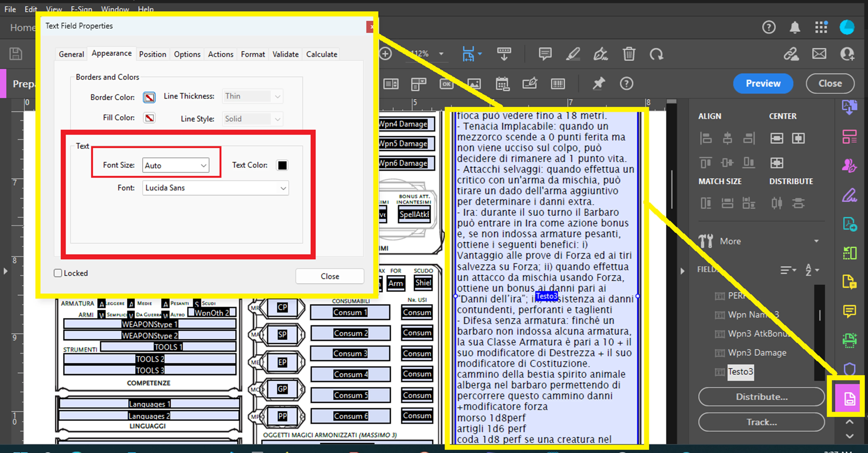Select the highlighter pen tool
868x453 pixels.
573,54
